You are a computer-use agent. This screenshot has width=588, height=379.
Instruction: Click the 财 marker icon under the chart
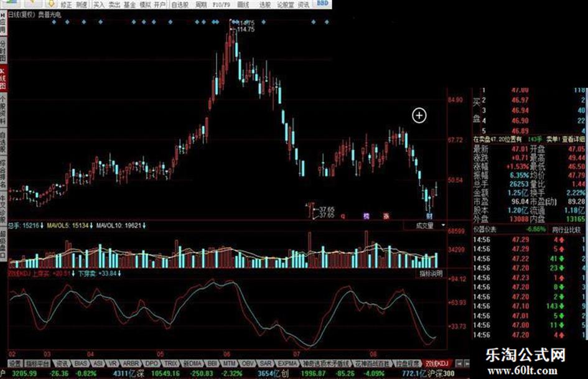pos(429,216)
